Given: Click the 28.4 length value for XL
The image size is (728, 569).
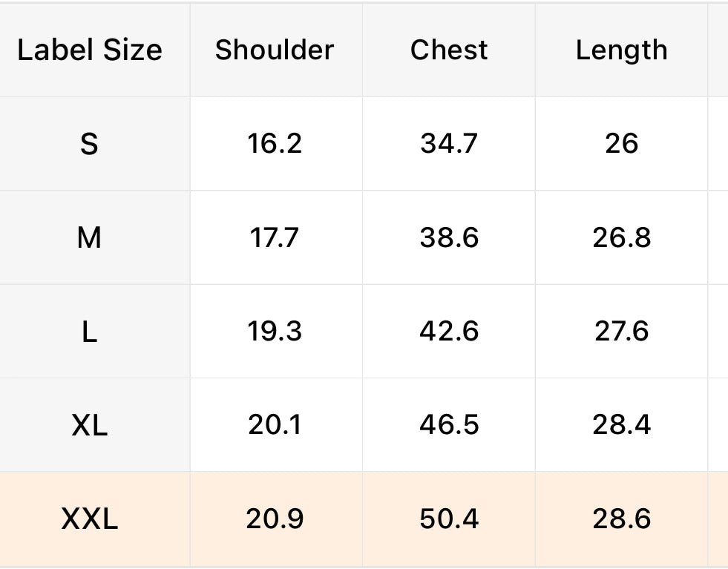Looking at the screenshot, I should [622, 425].
